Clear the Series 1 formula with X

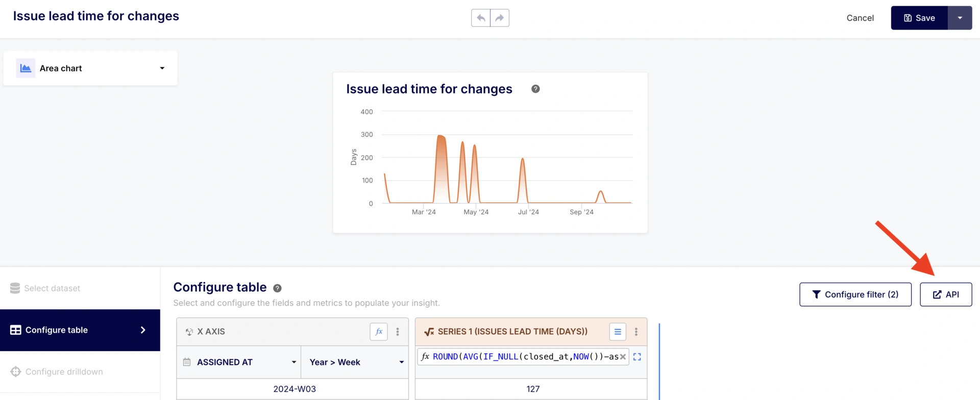coord(623,357)
